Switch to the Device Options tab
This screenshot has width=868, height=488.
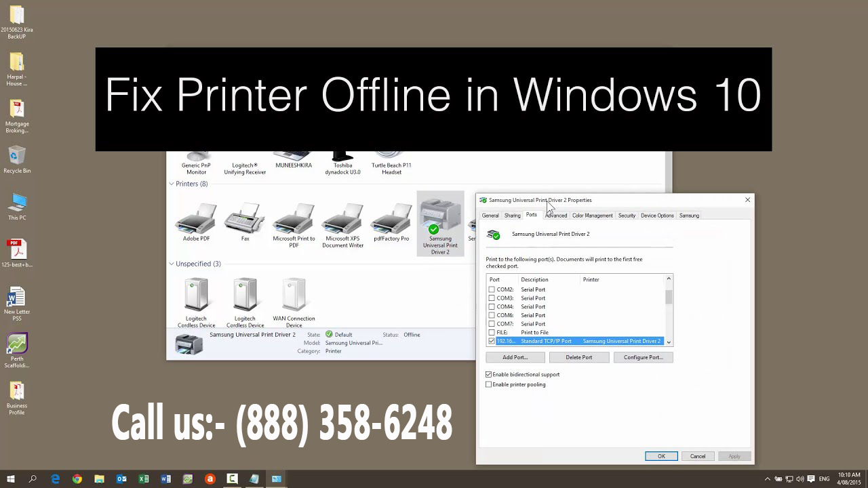(x=657, y=216)
